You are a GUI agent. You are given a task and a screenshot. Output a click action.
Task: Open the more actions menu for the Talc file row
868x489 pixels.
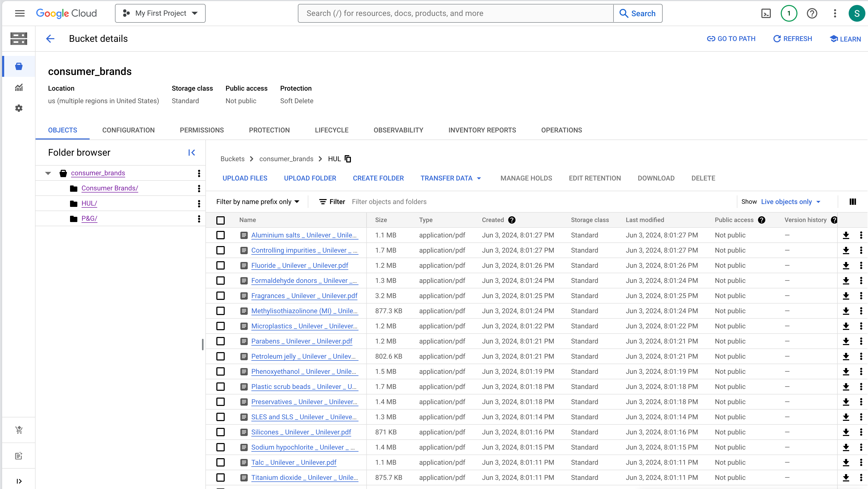tap(861, 462)
